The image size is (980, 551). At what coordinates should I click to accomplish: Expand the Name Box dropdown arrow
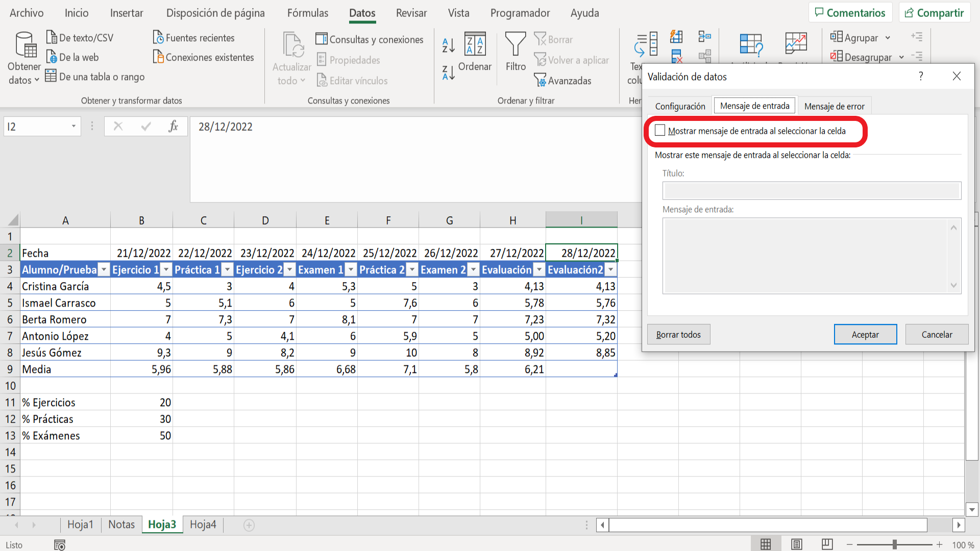pyautogui.click(x=73, y=126)
